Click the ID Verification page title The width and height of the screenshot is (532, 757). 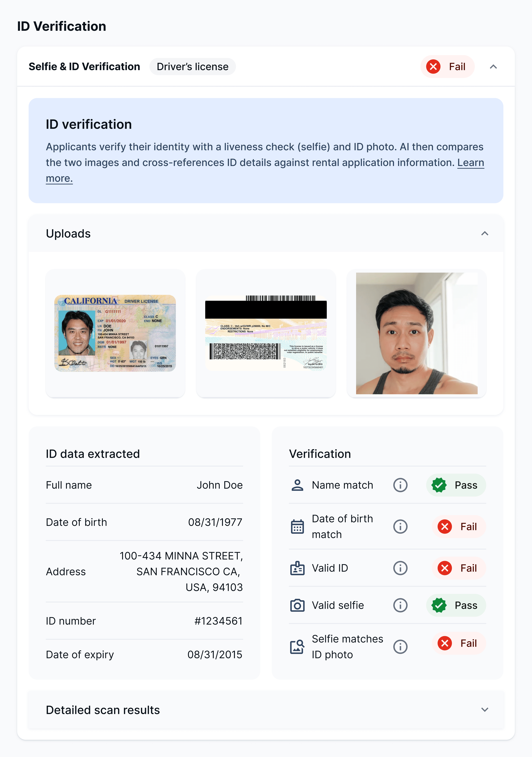[62, 26]
